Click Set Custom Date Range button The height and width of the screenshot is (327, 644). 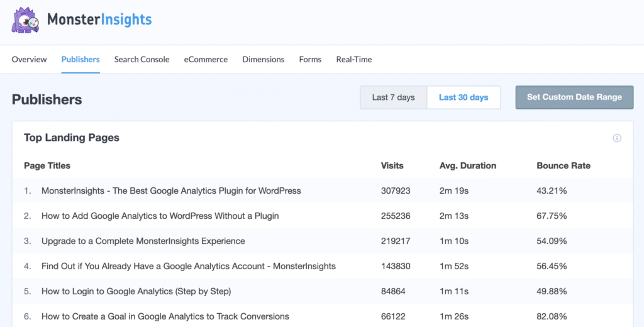pos(574,97)
